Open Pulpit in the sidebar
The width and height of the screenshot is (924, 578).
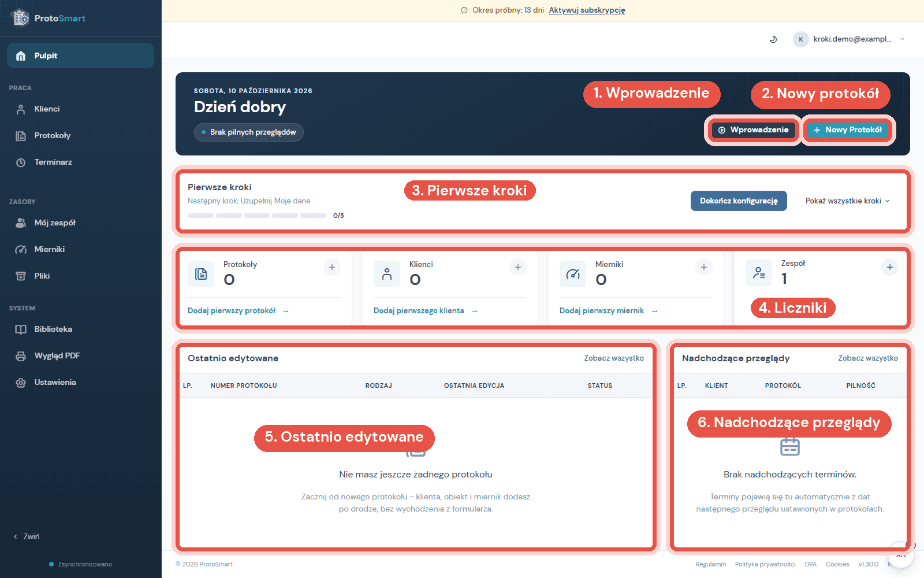click(80, 55)
